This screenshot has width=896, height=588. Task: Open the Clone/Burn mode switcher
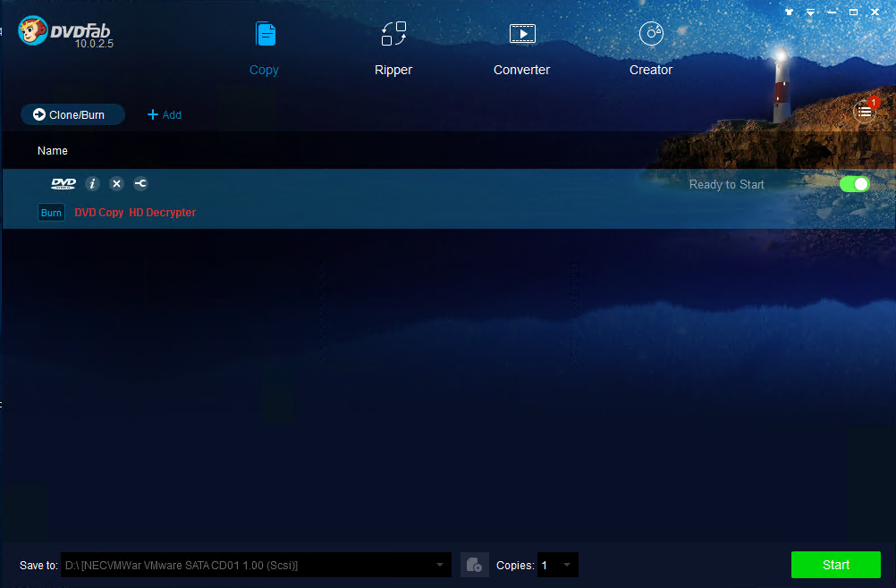coord(72,114)
